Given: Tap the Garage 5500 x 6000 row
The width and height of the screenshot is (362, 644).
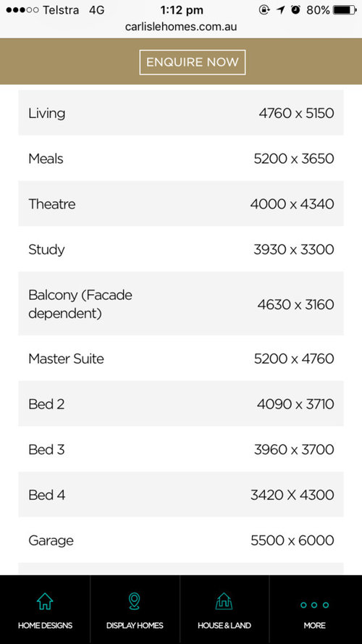Looking at the screenshot, I should point(181,540).
